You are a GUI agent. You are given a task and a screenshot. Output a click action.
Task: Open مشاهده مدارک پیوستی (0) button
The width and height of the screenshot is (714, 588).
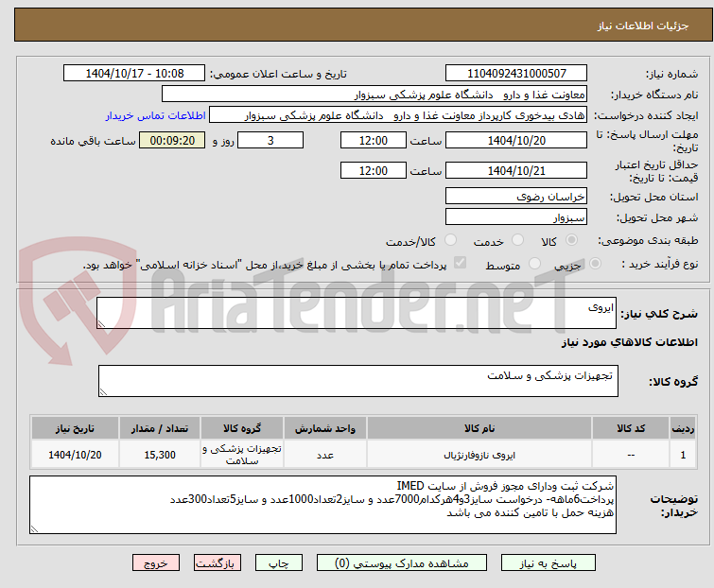(402, 563)
